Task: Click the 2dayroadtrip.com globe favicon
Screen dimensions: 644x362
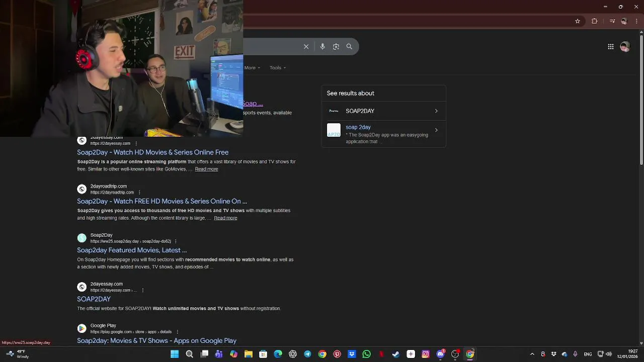Action: coord(82,189)
